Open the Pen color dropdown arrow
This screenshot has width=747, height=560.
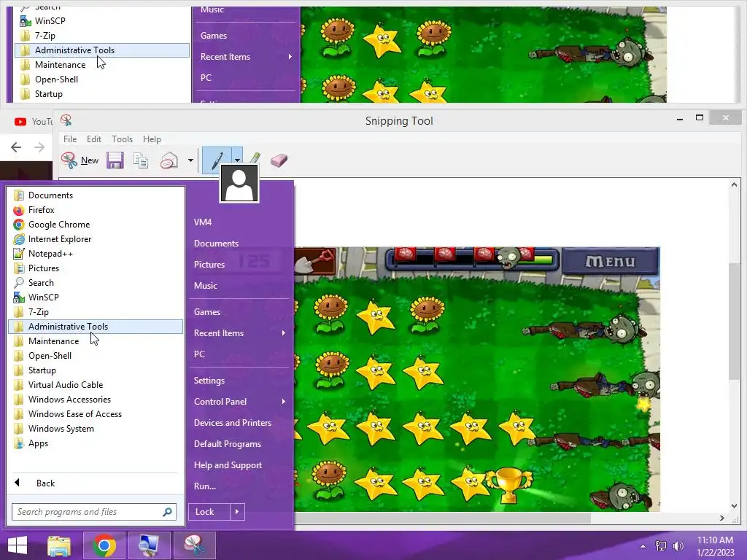237,160
